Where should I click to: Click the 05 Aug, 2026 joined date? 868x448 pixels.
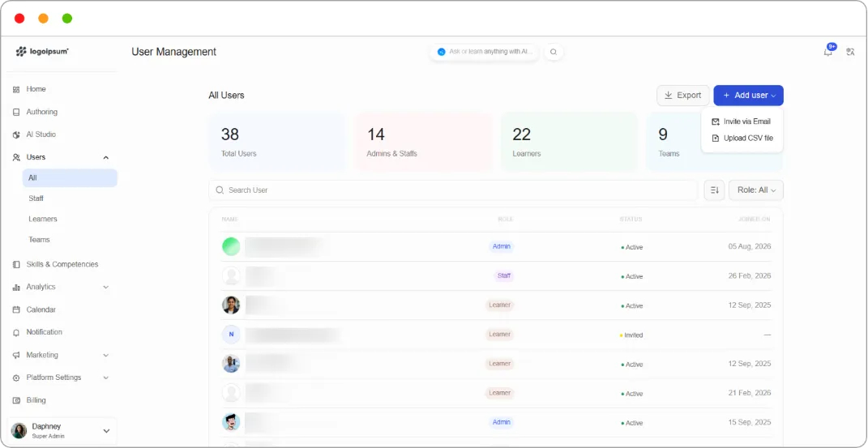[x=750, y=246]
